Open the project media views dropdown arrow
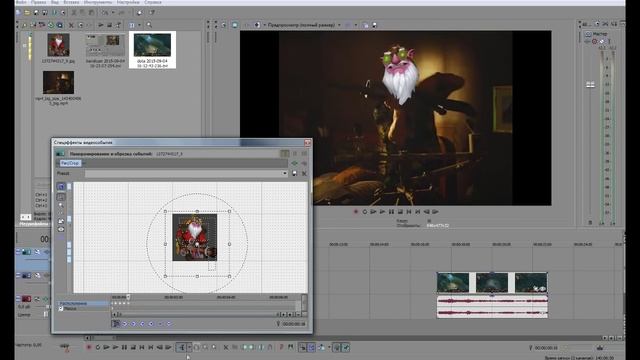This screenshot has height=360, width=640. [x=139, y=25]
